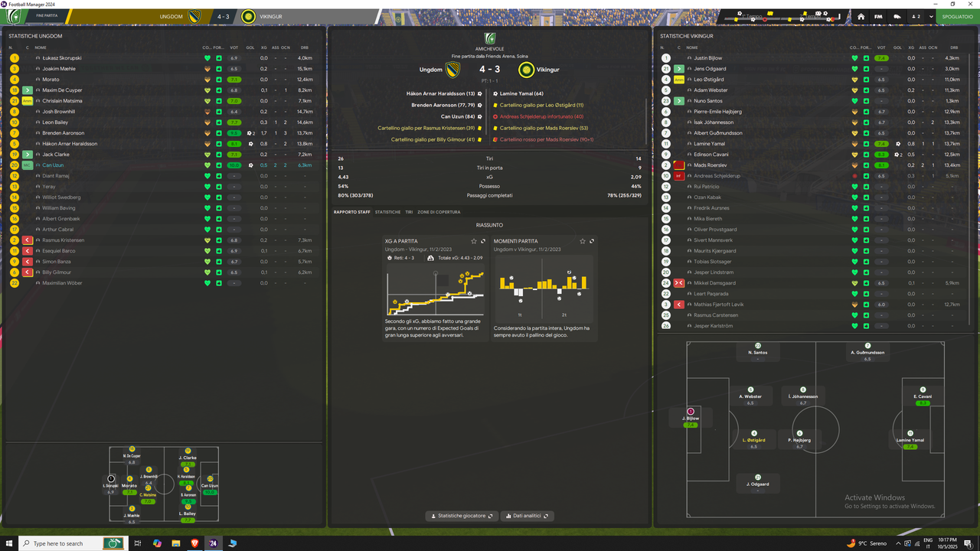The width and height of the screenshot is (980, 551).
Task: Select player Lamine Yamal in Vikingur list
Action: pyautogui.click(x=710, y=144)
